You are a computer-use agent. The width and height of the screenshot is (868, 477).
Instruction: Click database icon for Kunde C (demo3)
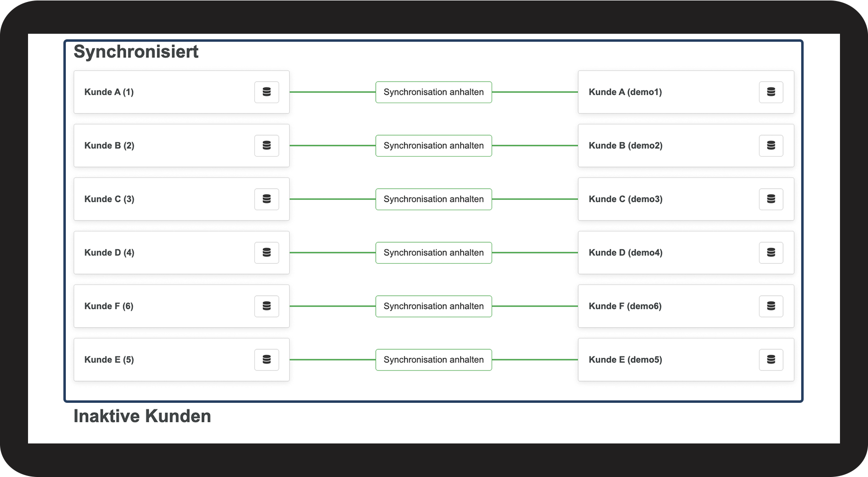pos(771,199)
